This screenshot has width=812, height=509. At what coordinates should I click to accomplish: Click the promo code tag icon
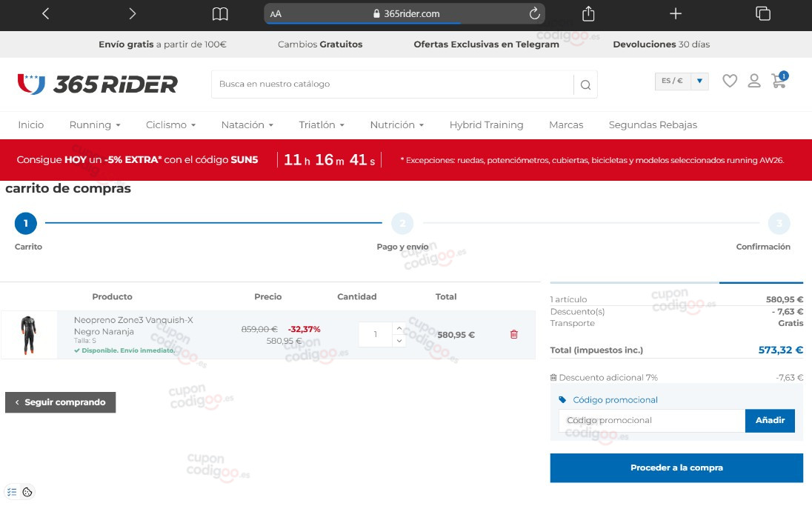(x=562, y=400)
